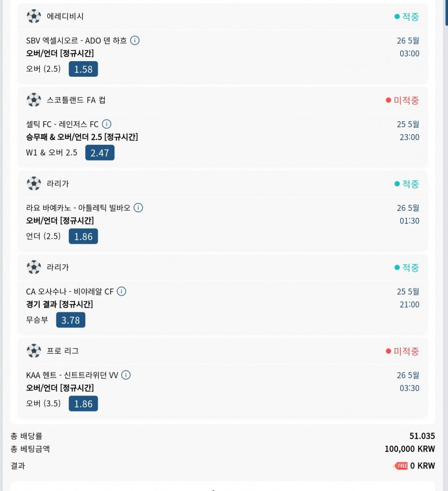Select the 3.78 draw odds button
The image size is (448, 491).
point(70,320)
